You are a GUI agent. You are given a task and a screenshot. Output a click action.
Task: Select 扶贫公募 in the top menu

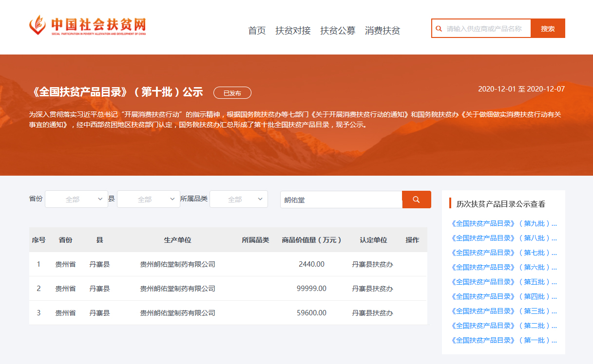pyautogui.click(x=338, y=31)
